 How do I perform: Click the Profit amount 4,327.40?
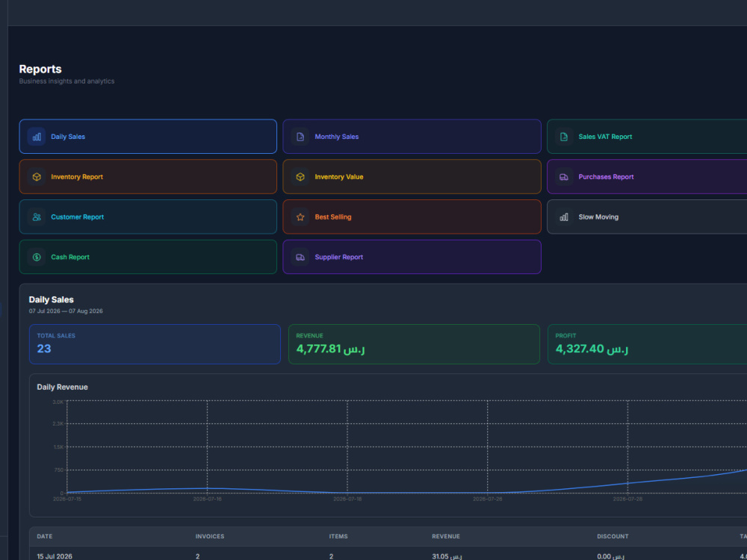click(591, 349)
